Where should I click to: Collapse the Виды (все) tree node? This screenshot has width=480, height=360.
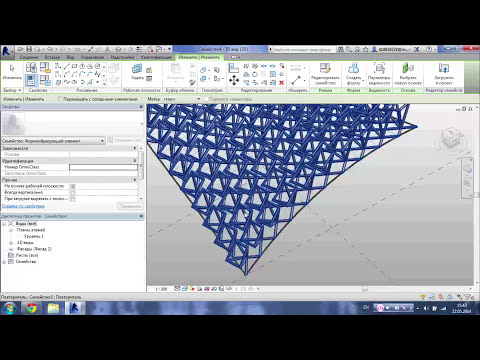(x=4, y=224)
